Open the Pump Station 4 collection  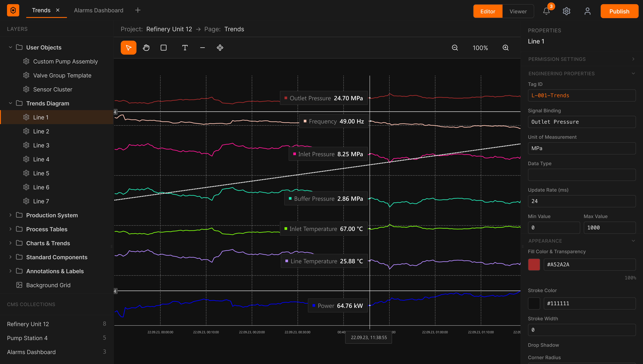click(x=57, y=338)
